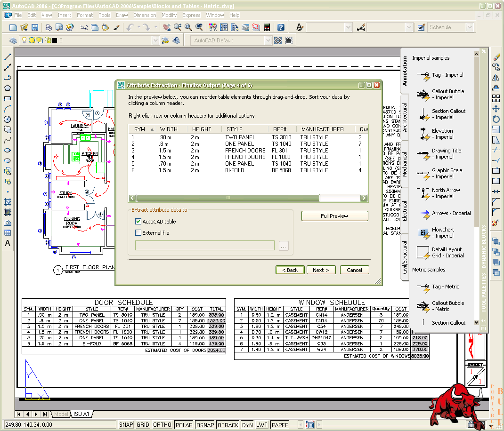
Task: Toggle SNAP mode in status bar
Action: pyautogui.click(x=126, y=424)
